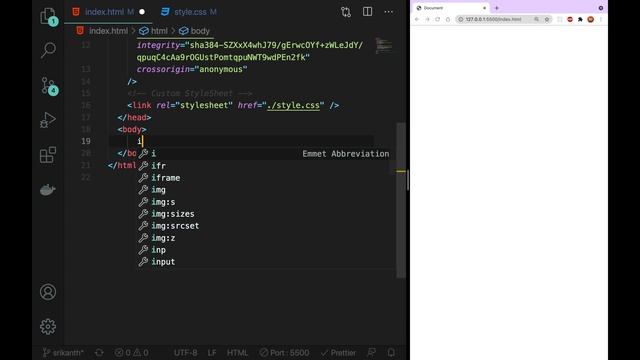Click the feedback icon in status bar
The width and height of the screenshot is (640, 360).
coord(371,353)
